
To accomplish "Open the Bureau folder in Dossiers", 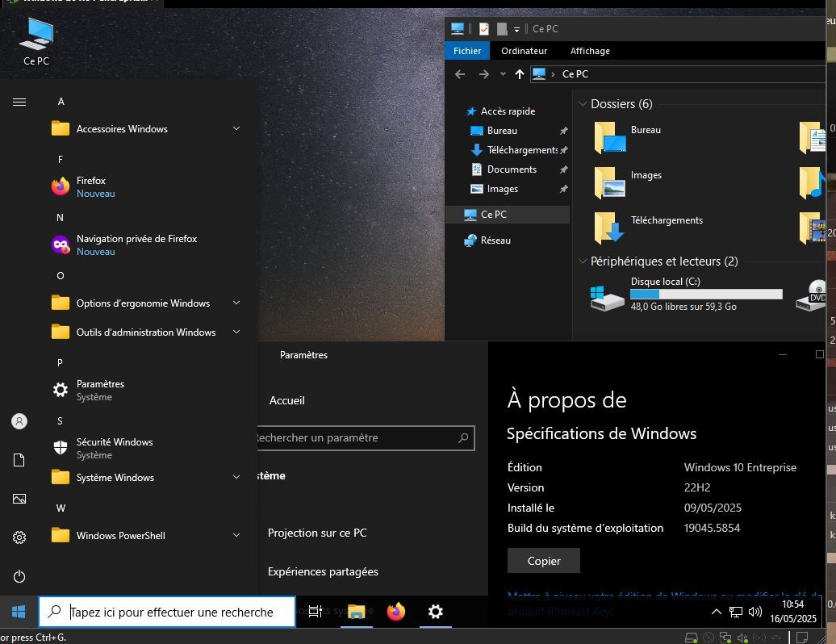I will (x=628, y=137).
